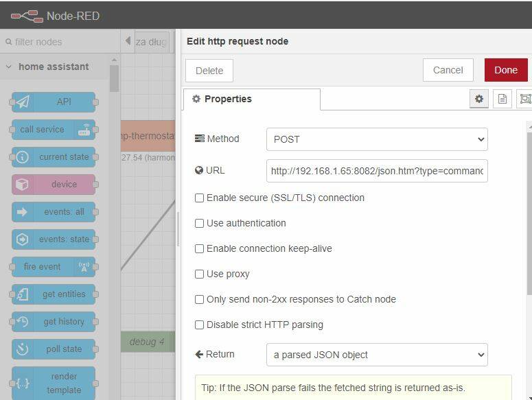Select the call service node icon
The width and height of the screenshot is (532, 400).
click(84, 130)
